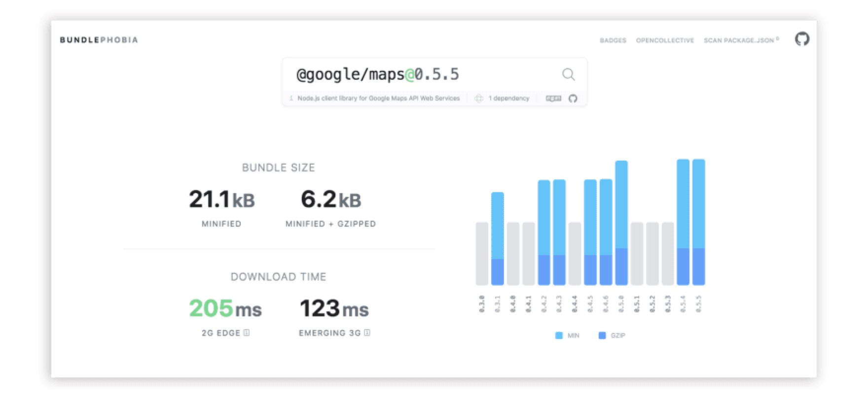The image size is (868, 405).
Task: Select the 0.5.4 version bar
Action: click(683, 222)
